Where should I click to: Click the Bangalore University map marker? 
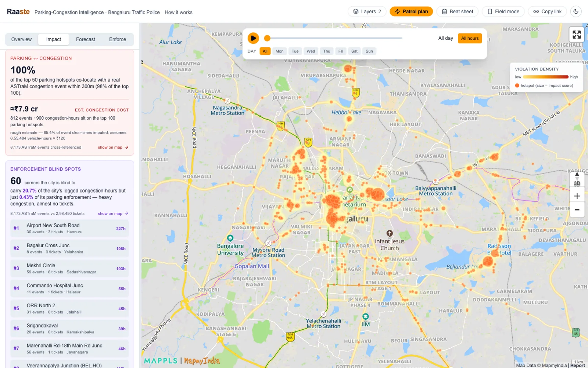point(230,238)
